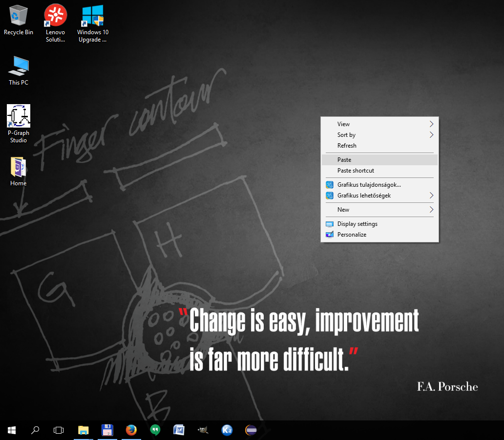Screen dimensions: 504x440
Task: Expand the New submenu
Action: (x=379, y=209)
